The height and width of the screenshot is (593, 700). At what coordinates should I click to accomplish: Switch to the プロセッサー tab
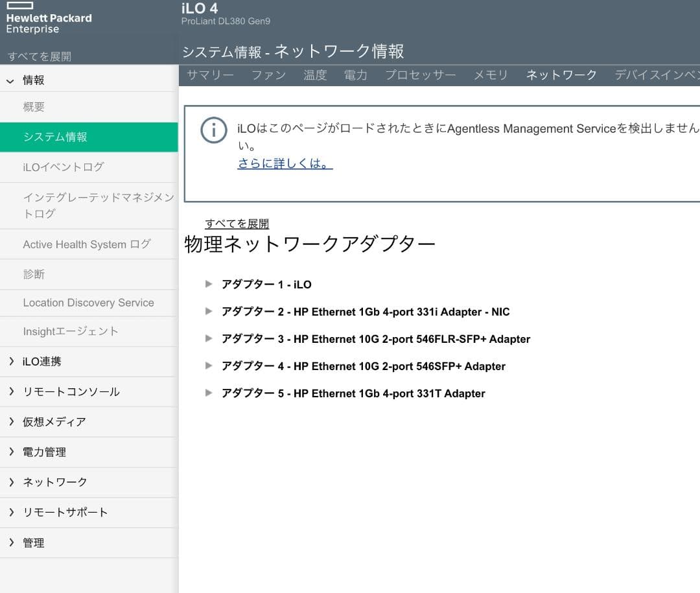tap(420, 75)
